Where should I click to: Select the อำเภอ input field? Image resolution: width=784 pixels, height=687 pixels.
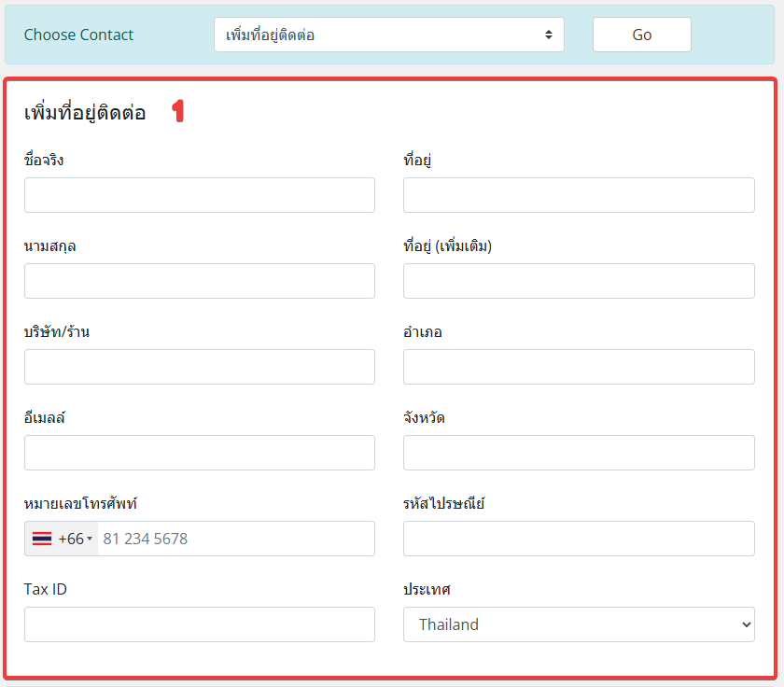coord(579,367)
